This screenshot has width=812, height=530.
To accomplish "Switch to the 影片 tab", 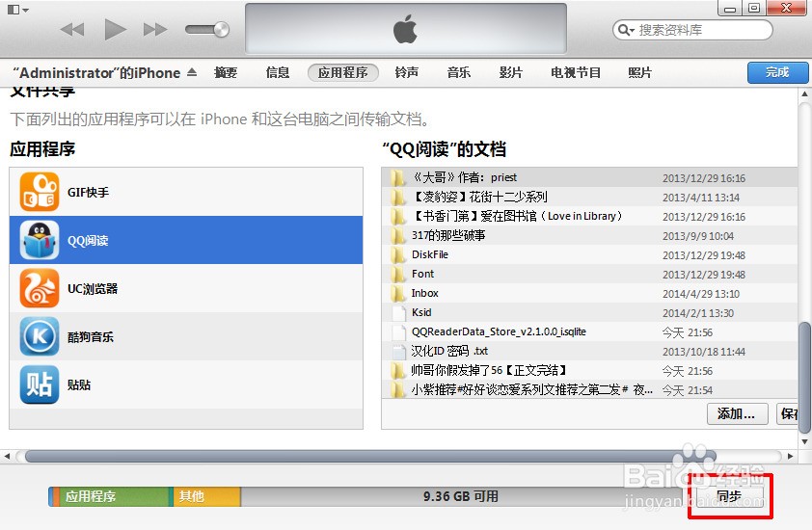I will pos(510,72).
